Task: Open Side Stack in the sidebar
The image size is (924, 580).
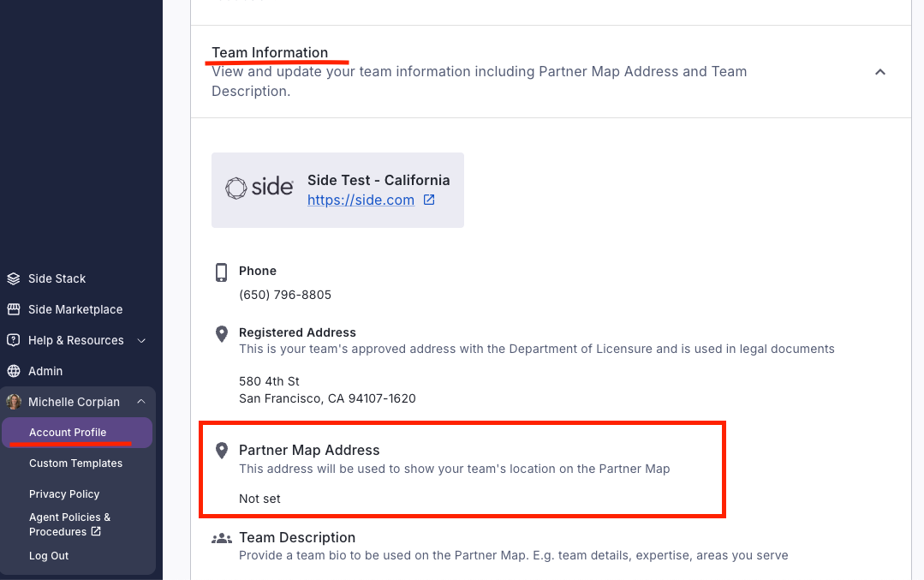Action: point(57,278)
